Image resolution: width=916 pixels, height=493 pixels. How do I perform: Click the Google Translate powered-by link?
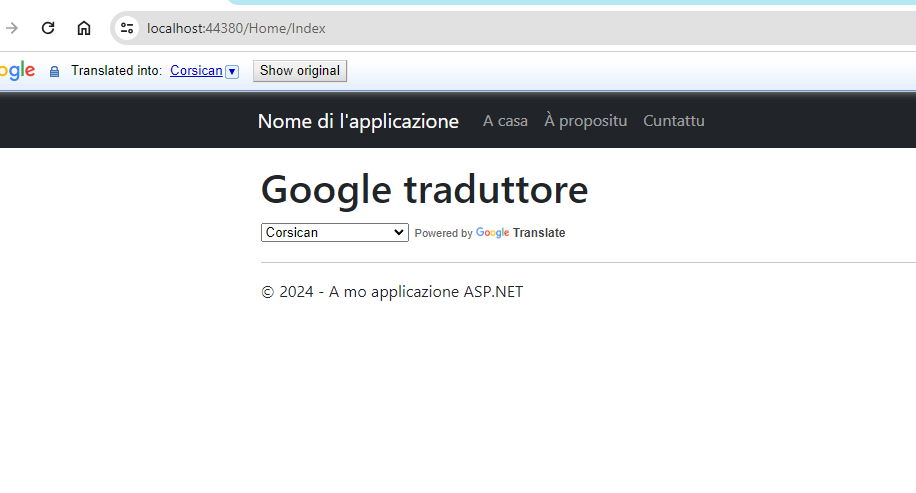(x=521, y=232)
